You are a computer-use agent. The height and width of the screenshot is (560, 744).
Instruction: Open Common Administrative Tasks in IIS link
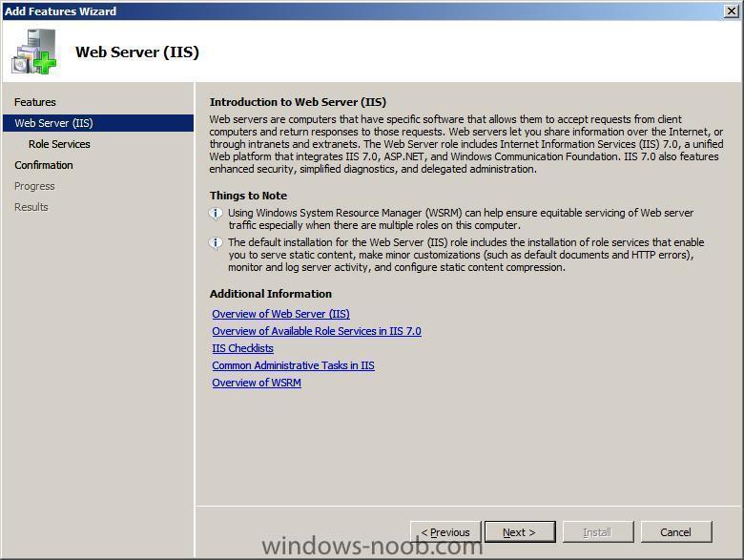tap(293, 365)
